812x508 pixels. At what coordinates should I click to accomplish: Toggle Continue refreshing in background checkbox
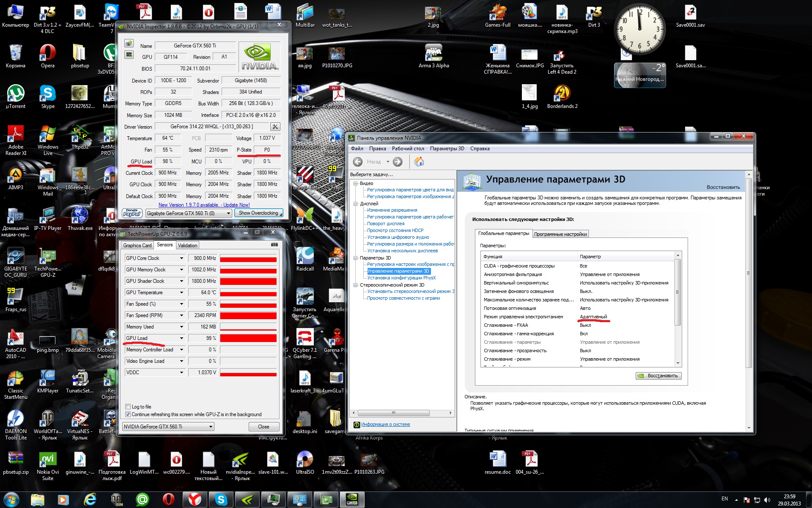pyautogui.click(x=128, y=414)
